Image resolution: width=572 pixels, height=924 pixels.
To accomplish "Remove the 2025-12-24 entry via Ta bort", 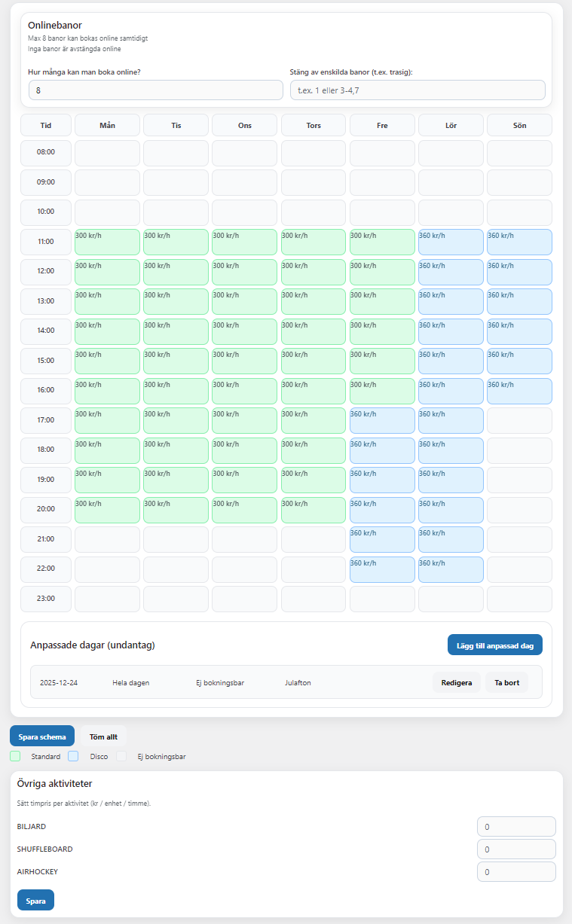I will pyautogui.click(x=506, y=682).
